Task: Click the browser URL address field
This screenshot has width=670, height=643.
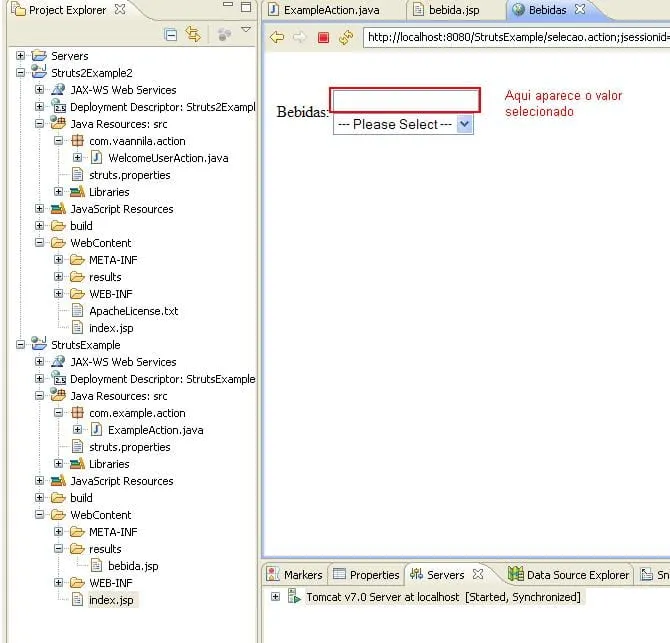Action: click(516, 37)
